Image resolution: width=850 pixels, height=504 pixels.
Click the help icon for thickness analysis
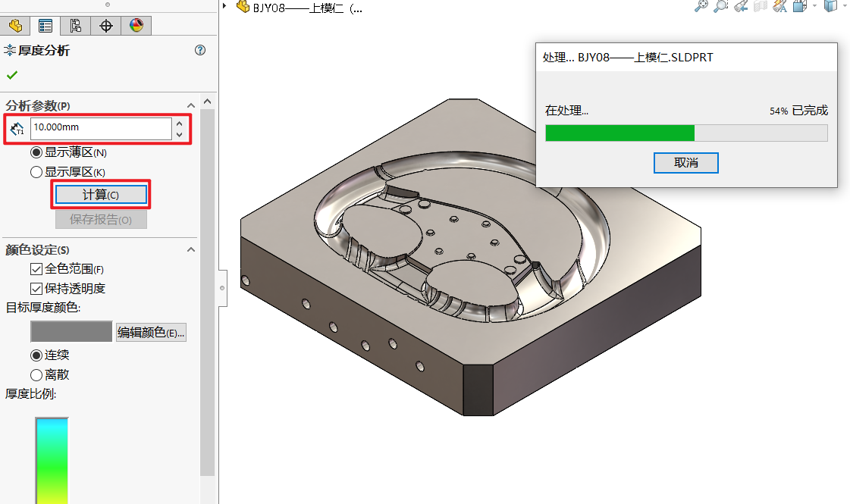tap(200, 51)
